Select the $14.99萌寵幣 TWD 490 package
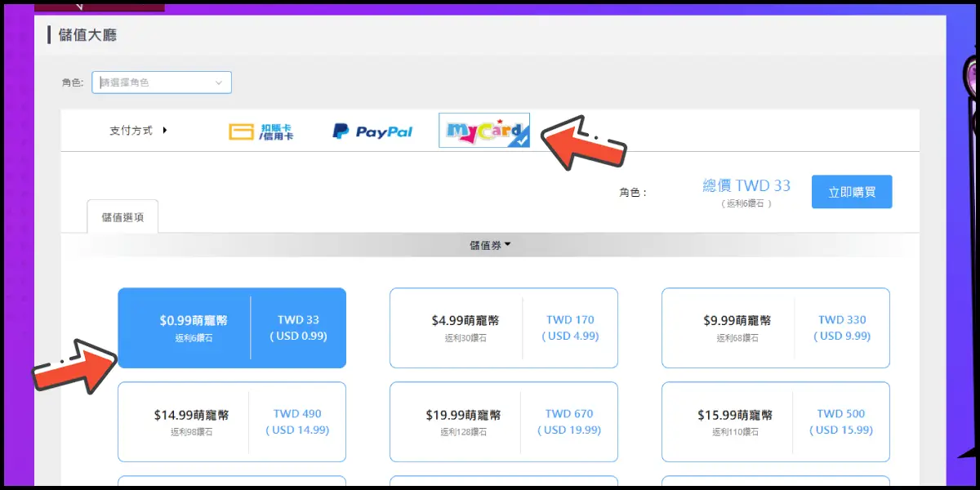Viewport: 980px width, 490px height. [x=232, y=421]
